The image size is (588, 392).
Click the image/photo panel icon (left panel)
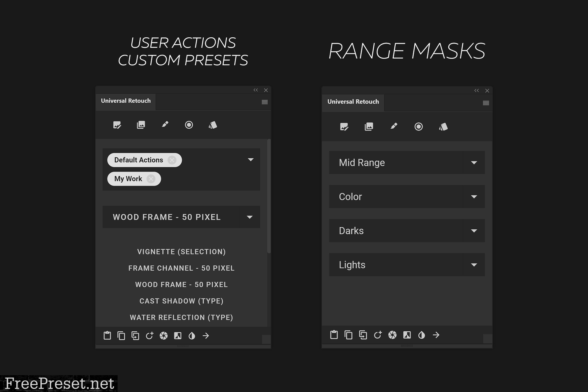coord(141,125)
